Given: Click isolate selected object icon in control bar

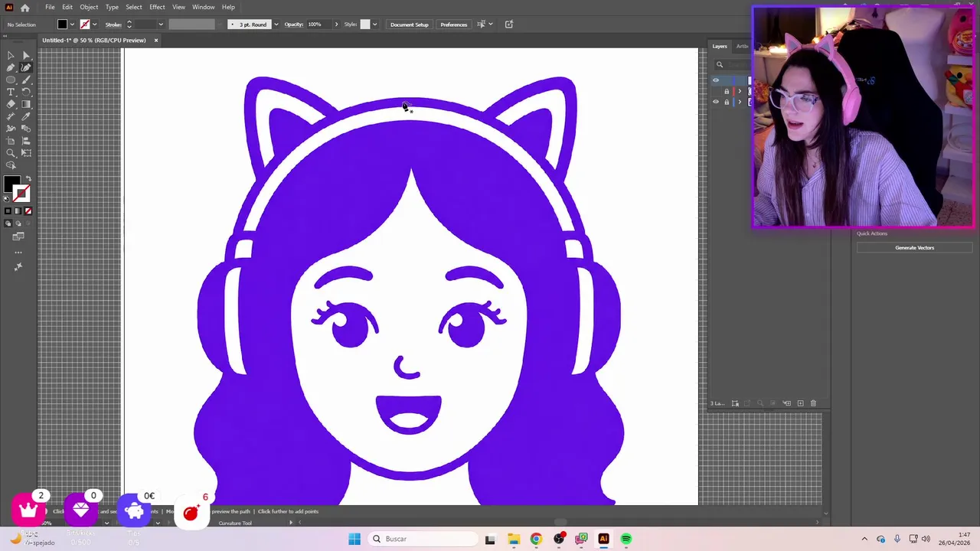Looking at the screenshot, I should (x=509, y=24).
